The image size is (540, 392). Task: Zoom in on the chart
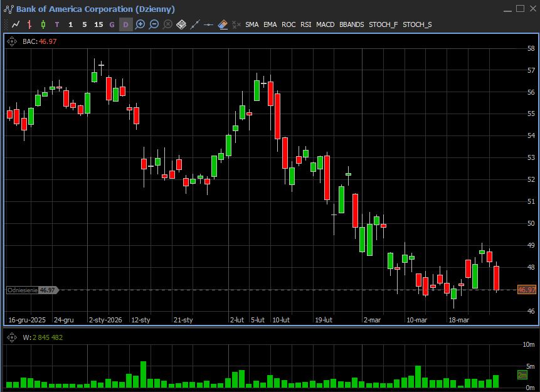(140, 24)
